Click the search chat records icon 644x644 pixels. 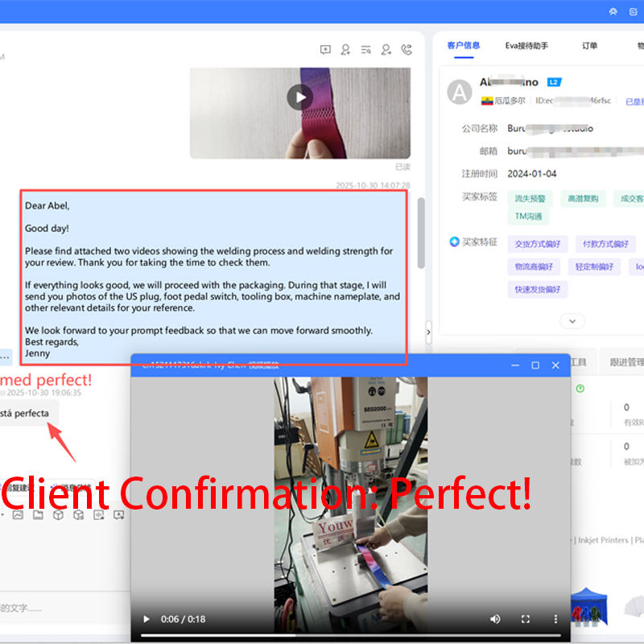366,50
